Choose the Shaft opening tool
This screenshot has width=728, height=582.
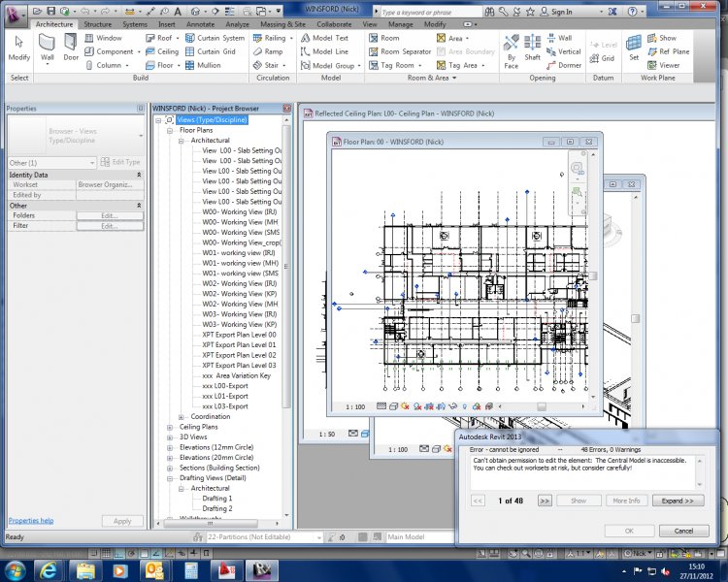pos(533,46)
